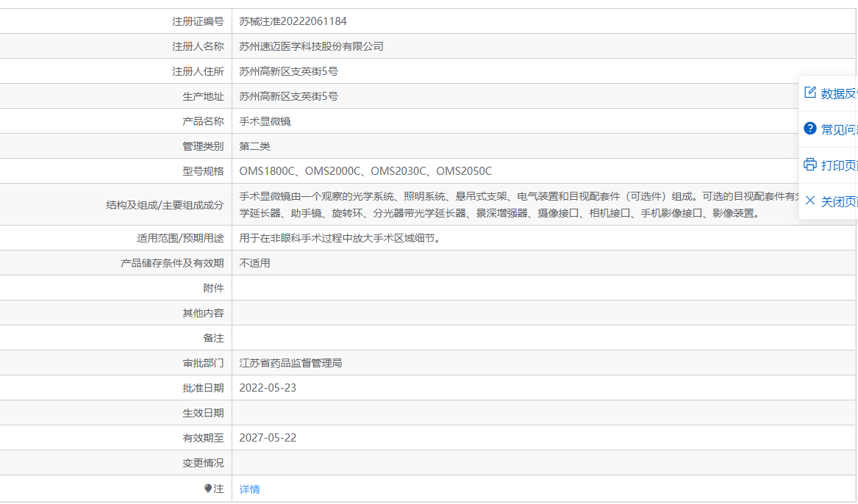Click expiry date 2027-05-22

(268, 438)
